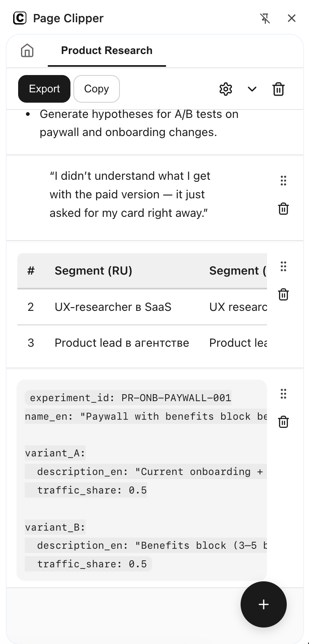Open the chevron dropdown next to the gear
The width and height of the screenshot is (309, 644).
252,89
